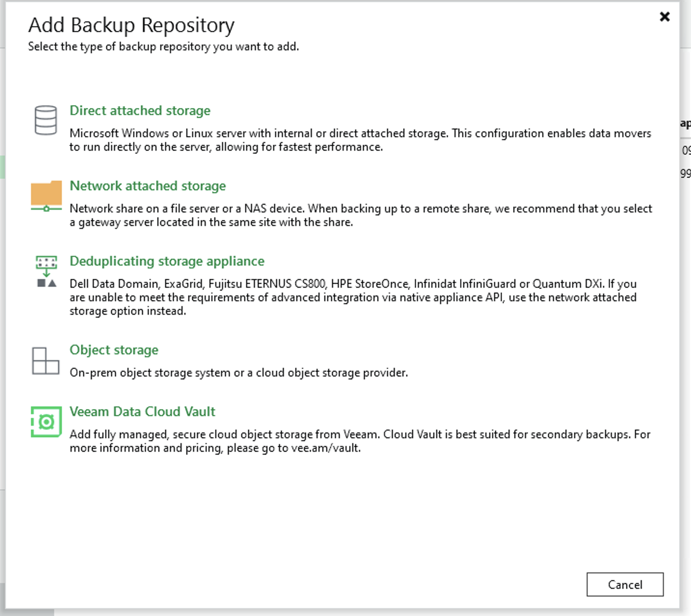691x616 pixels.
Task: Click the Network share on a file server description
Action: 361,215
